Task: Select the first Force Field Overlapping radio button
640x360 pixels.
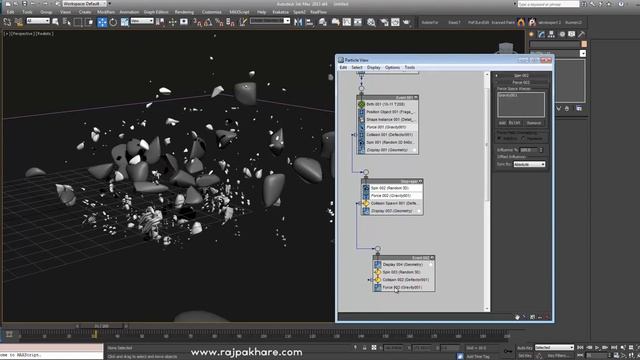Action: tap(499, 139)
